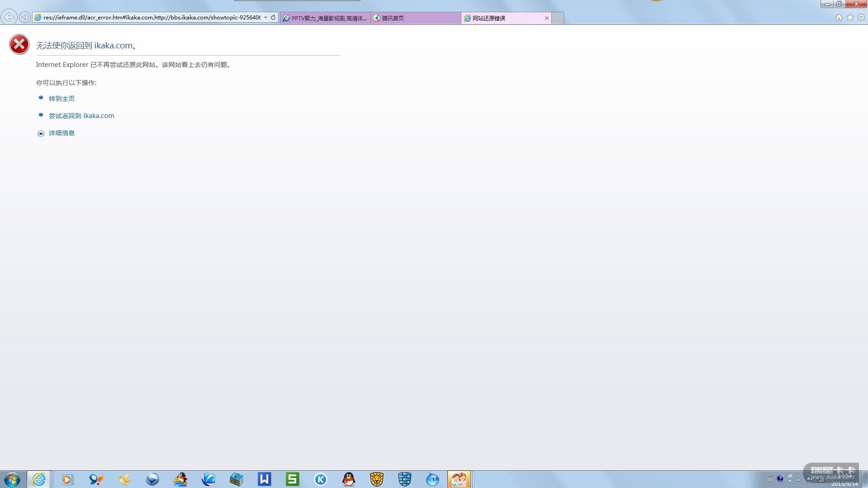Launch the media player taskbar icon
The image size is (868, 488).
pos(67,479)
